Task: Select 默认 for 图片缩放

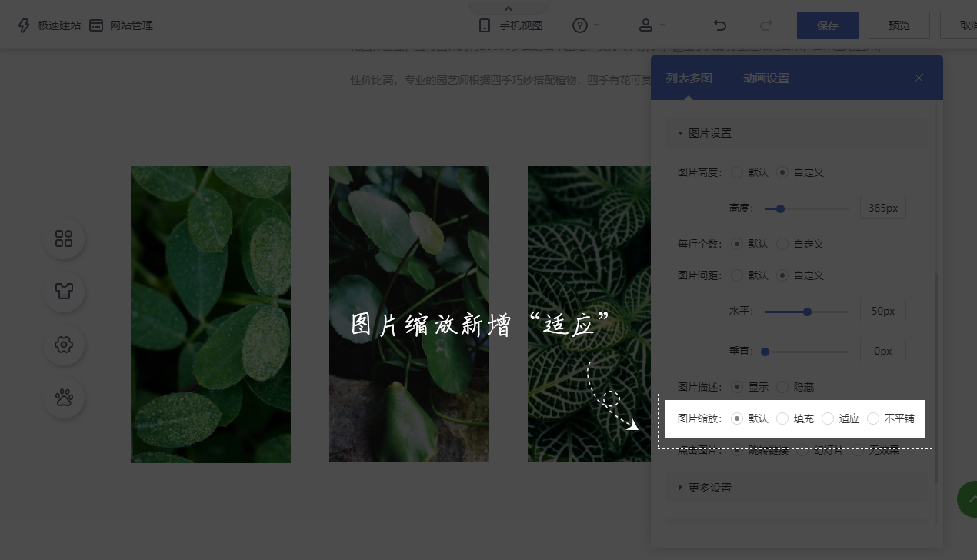Action: click(737, 418)
